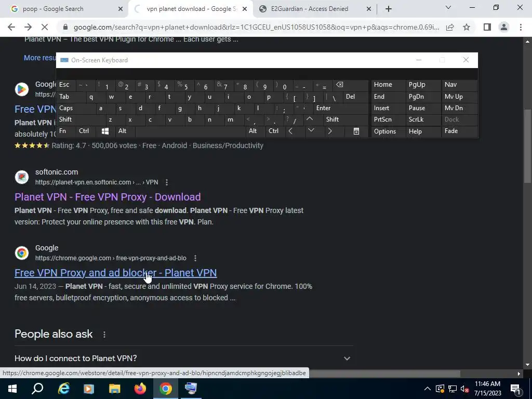Open taskbar Search magnifier
This screenshot has height=399, width=532.
[37, 389]
